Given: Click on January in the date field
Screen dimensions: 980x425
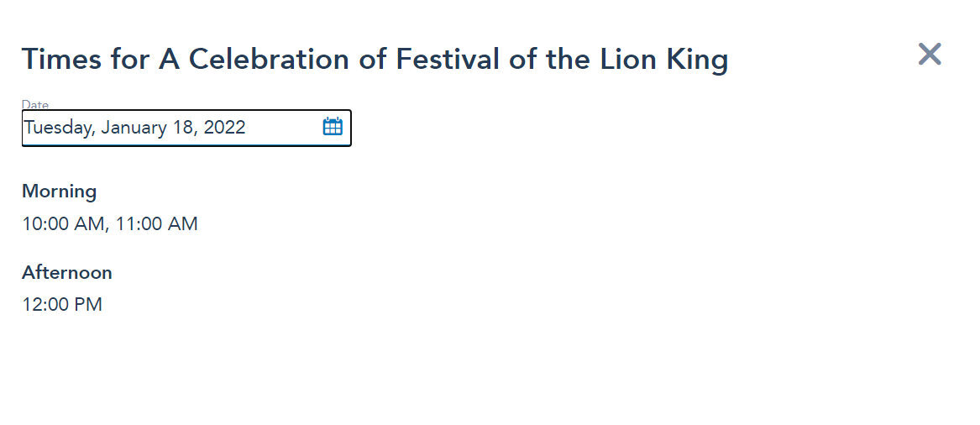Looking at the screenshot, I should tap(135, 128).
